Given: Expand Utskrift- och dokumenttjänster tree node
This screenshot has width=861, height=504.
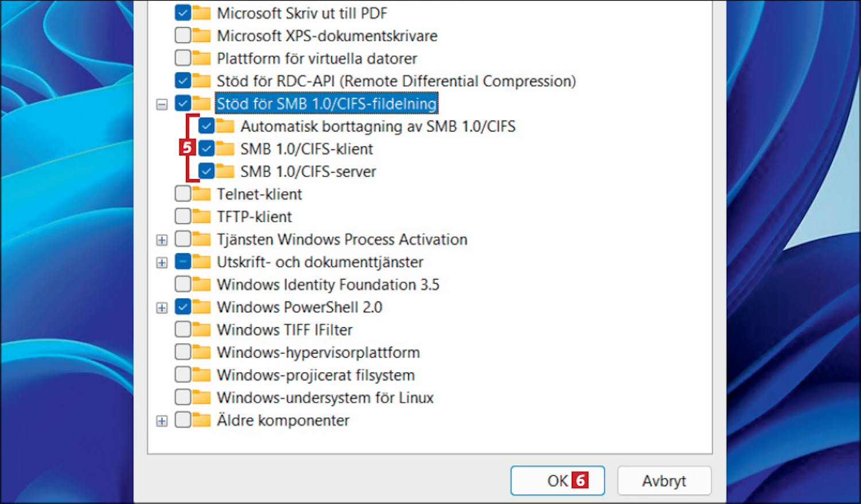Looking at the screenshot, I should tap(162, 262).
